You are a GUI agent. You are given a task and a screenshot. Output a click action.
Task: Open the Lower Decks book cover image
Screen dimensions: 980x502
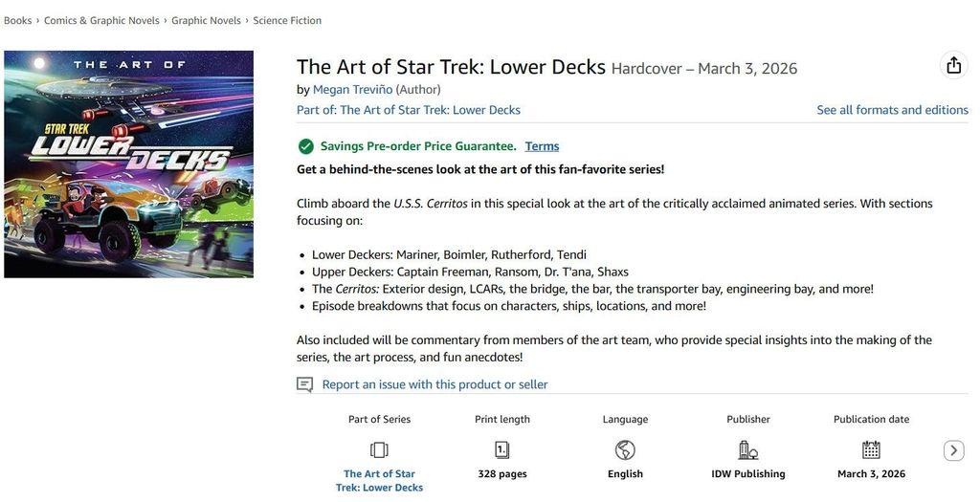click(129, 164)
